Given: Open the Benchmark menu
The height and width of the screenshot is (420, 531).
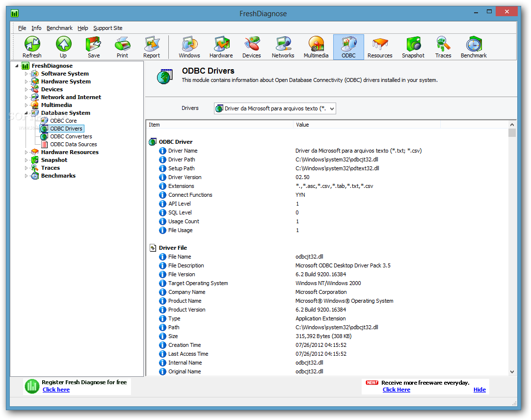Looking at the screenshot, I should click(59, 28).
